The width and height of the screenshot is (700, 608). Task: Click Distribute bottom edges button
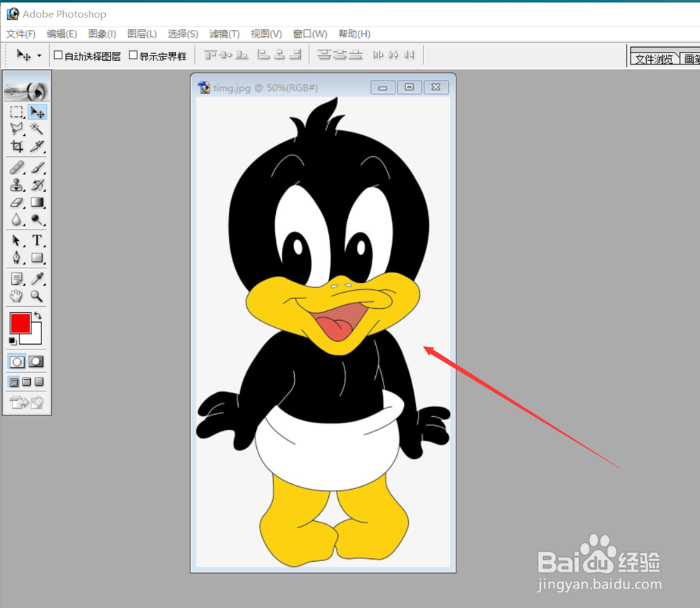point(356,55)
